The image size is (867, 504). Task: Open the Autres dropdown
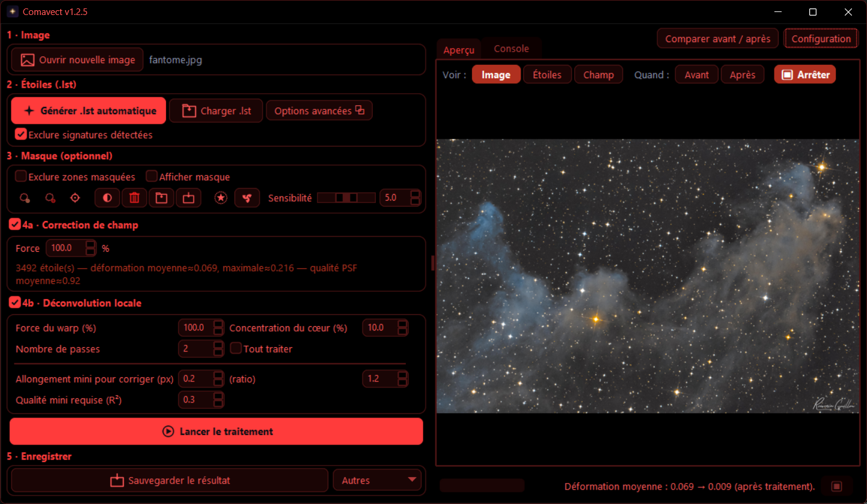[x=378, y=480]
